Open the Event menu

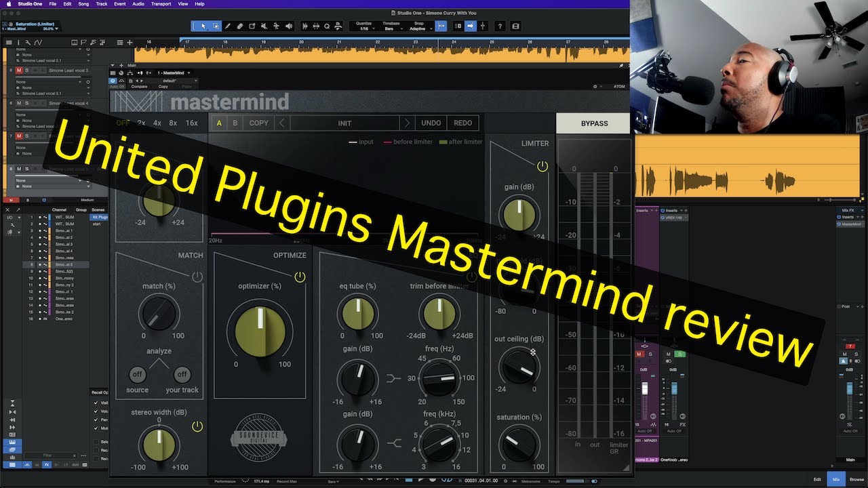(120, 4)
